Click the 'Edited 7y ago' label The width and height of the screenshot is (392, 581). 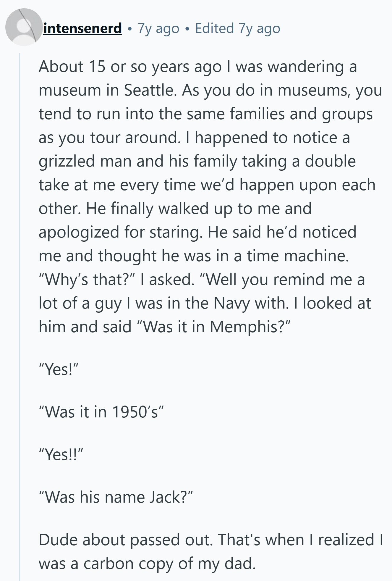[238, 29]
